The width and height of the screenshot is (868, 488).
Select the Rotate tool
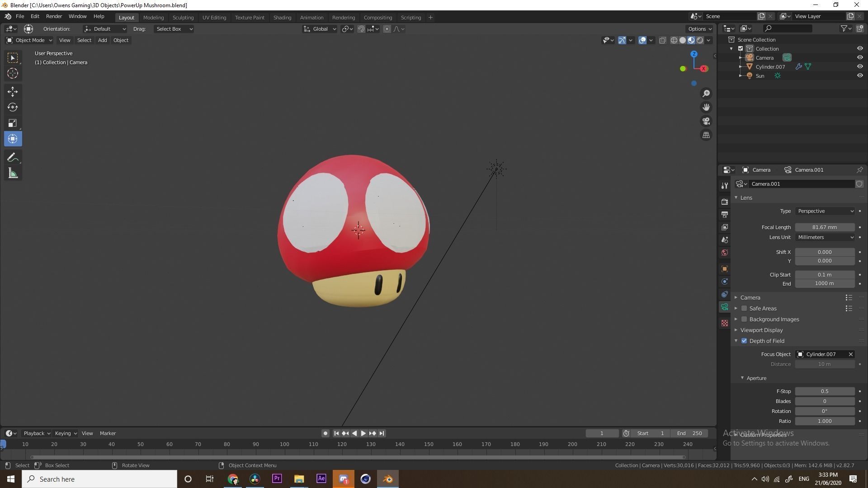tap(13, 107)
